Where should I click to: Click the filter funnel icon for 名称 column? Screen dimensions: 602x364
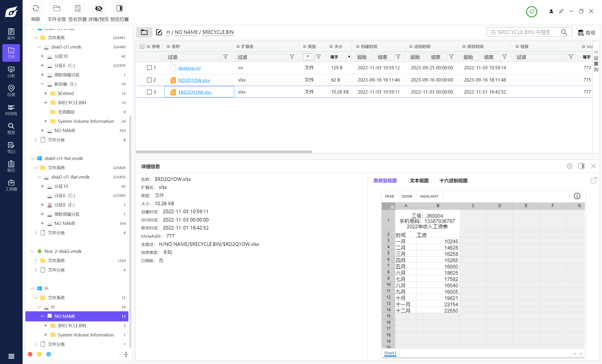point(226,57)
